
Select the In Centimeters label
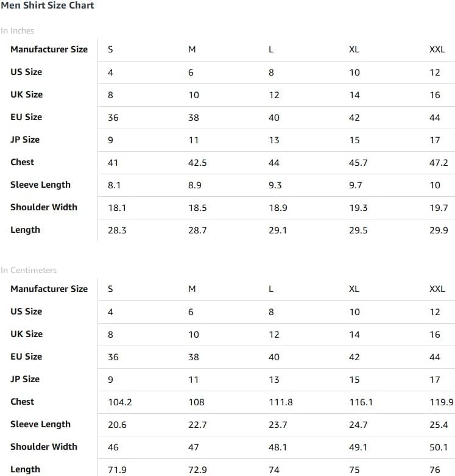coord(29,270)
